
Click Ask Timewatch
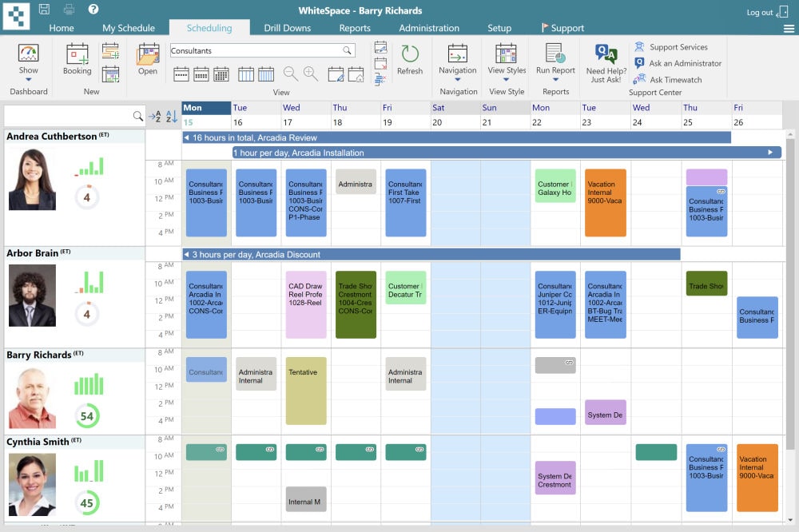676,80
